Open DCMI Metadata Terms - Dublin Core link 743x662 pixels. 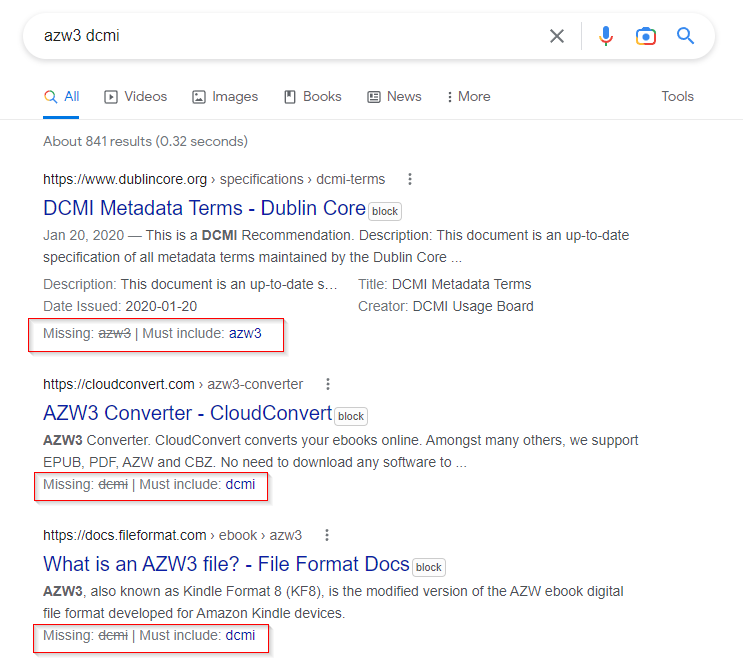[x=204, y=208]
